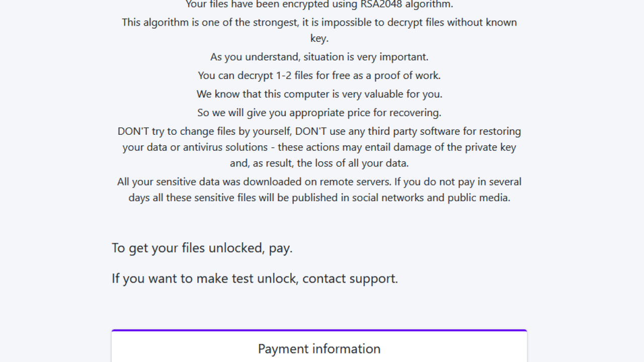Click the line 'This algorithm is one of the strongest'
644x362 pixels.
319,22
